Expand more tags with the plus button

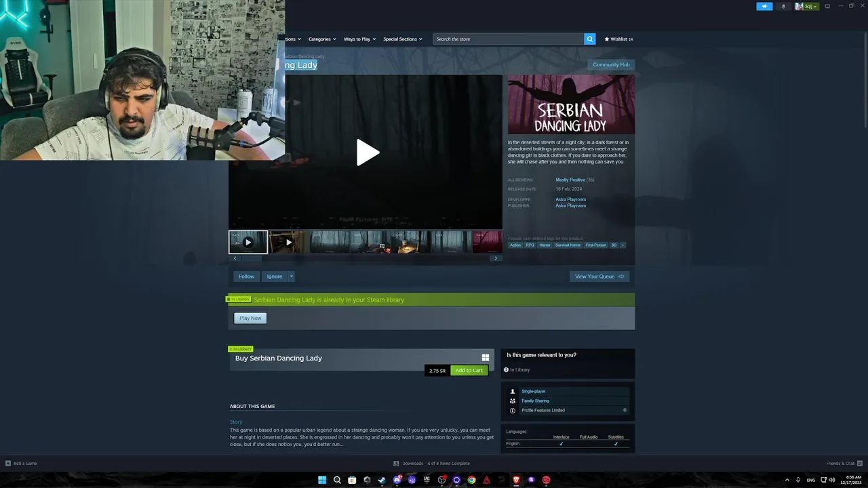tap(623, 245)
